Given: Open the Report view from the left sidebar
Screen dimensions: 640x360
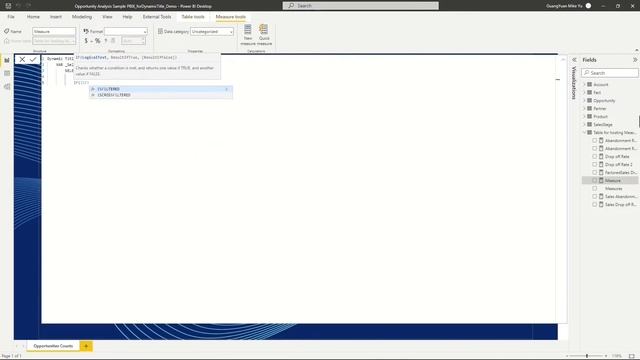Looking at the screenshot, I should click(7, 60).
